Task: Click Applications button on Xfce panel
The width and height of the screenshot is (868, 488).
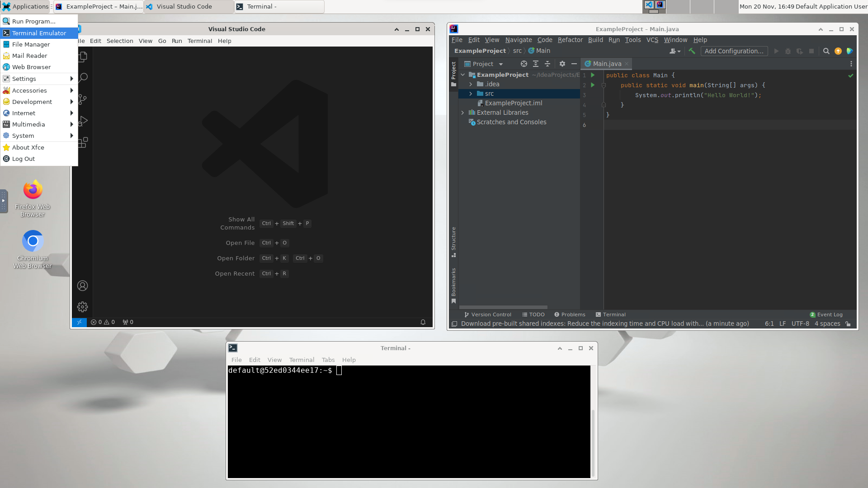Action: click(x=25, y=6)
